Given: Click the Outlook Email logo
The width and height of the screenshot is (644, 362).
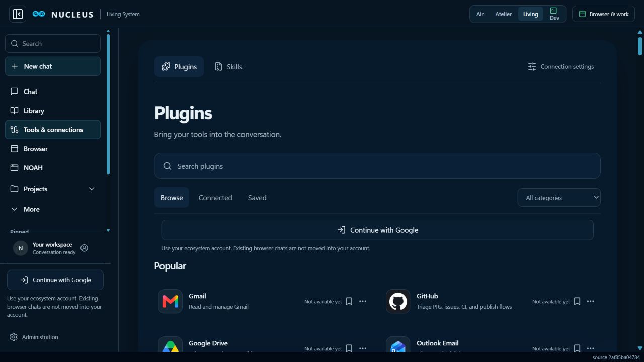Looking at the screenshot, I should (398, 344).
